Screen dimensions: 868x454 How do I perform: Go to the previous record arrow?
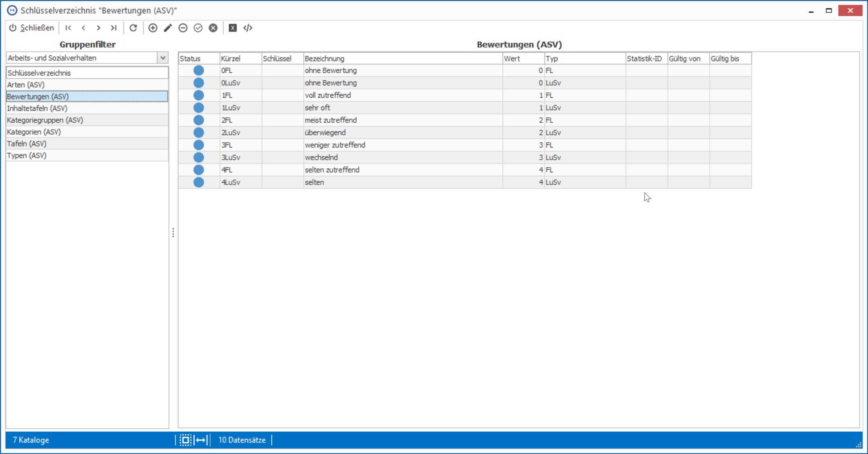coord(83,28)
